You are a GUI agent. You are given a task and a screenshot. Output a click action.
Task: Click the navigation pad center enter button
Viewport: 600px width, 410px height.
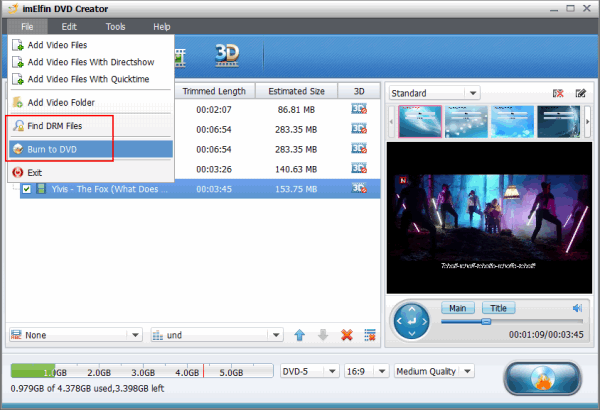(x=412, y=321)
